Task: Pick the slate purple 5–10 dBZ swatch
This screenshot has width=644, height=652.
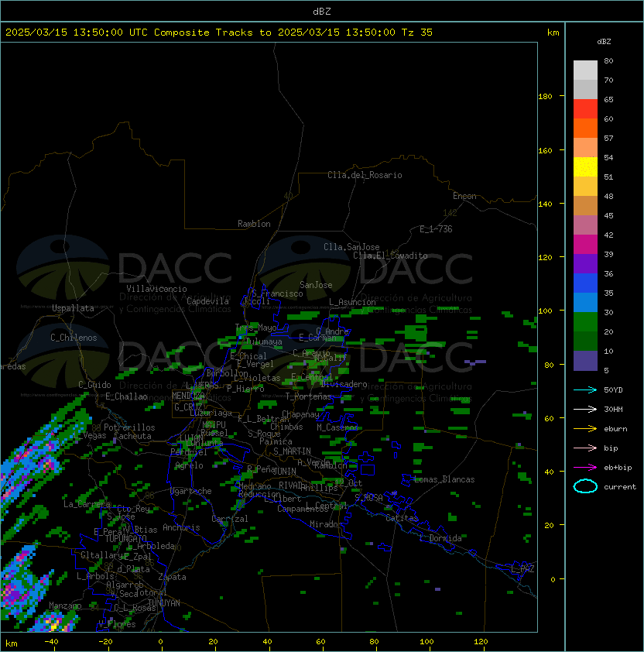Action: tap(585, 361)
